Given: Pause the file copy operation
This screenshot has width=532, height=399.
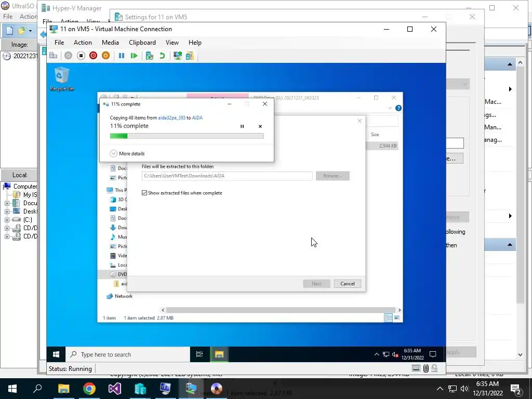Looking at the screenshot, I should [242, 126].
